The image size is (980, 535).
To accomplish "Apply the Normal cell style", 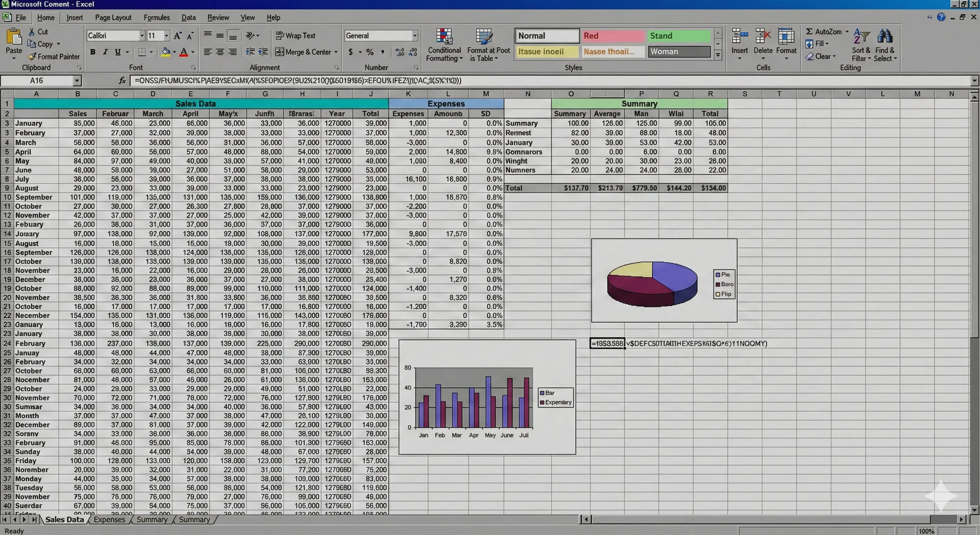I will 547,36.
